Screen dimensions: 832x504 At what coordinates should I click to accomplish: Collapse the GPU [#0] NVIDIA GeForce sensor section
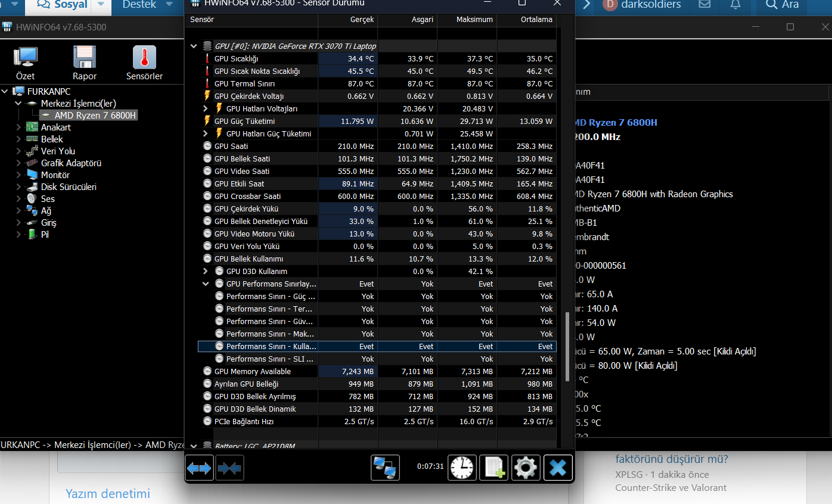tap(193, 46)
